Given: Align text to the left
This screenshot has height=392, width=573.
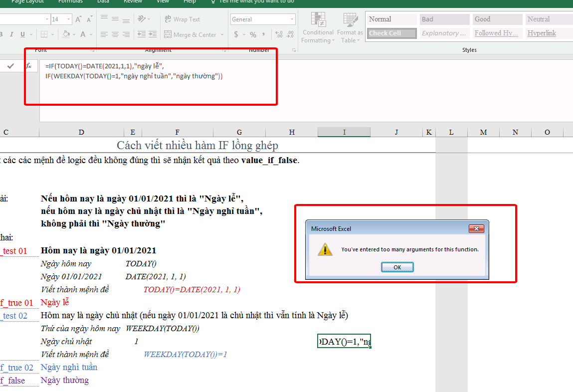Looking at the screenshot, I should coord(104,34).
